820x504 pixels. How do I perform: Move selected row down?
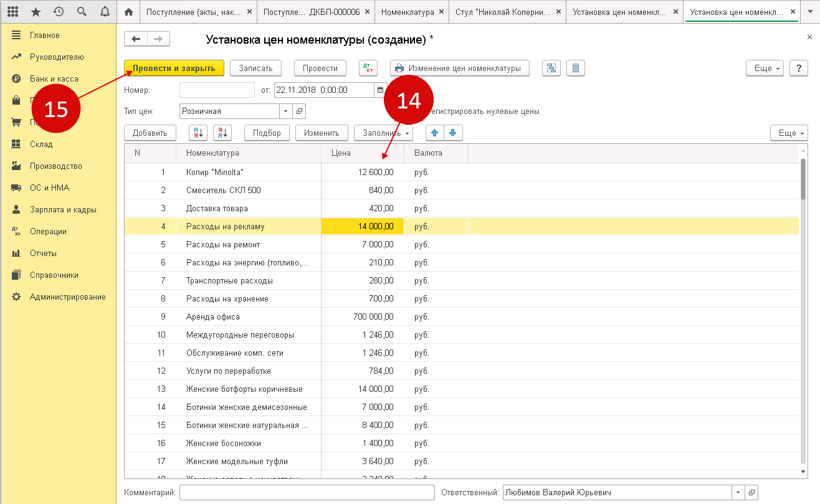point(453,133)
